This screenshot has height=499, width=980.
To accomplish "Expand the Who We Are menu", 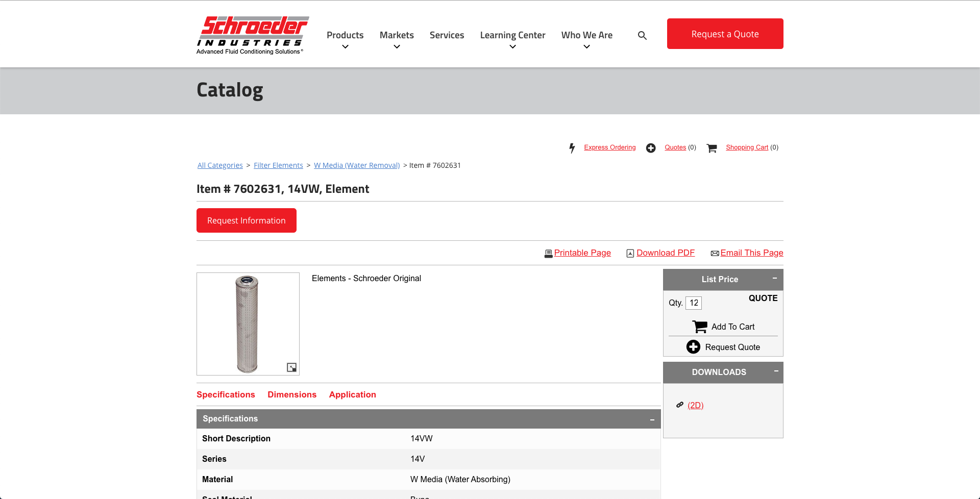I will point(586,40).
